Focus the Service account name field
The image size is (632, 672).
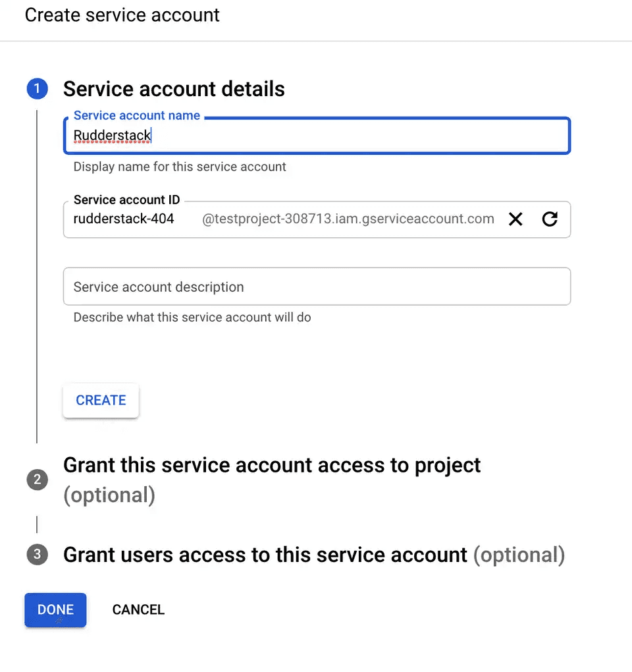[316, 135]
